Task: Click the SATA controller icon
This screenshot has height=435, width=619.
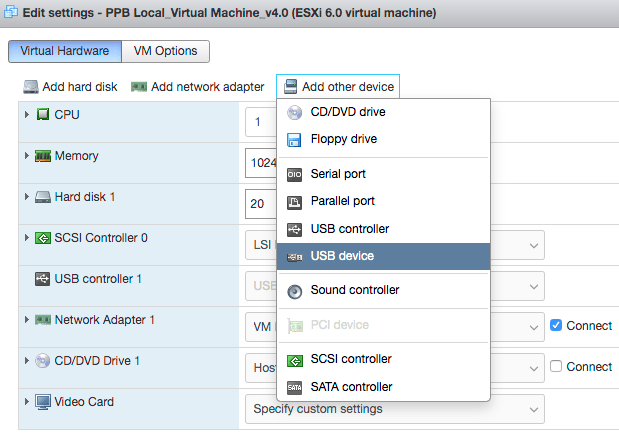Action: click(294, 387)
